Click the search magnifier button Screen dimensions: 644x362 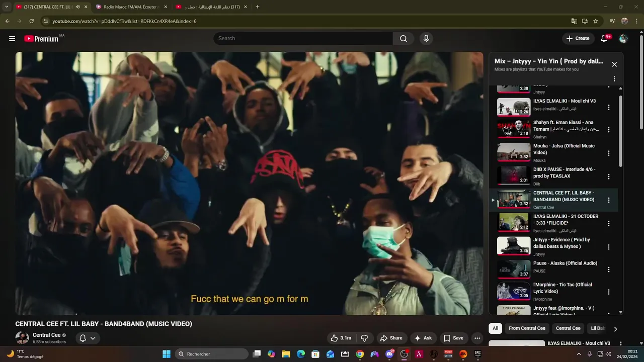pyautogui.click(x=404, y=39)
